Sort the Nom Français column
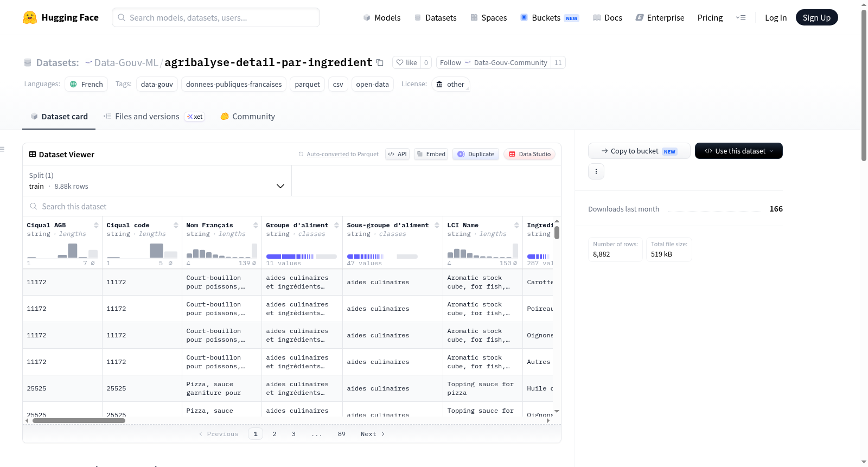This screenshot has height=467, width=868. coord(256,225)
